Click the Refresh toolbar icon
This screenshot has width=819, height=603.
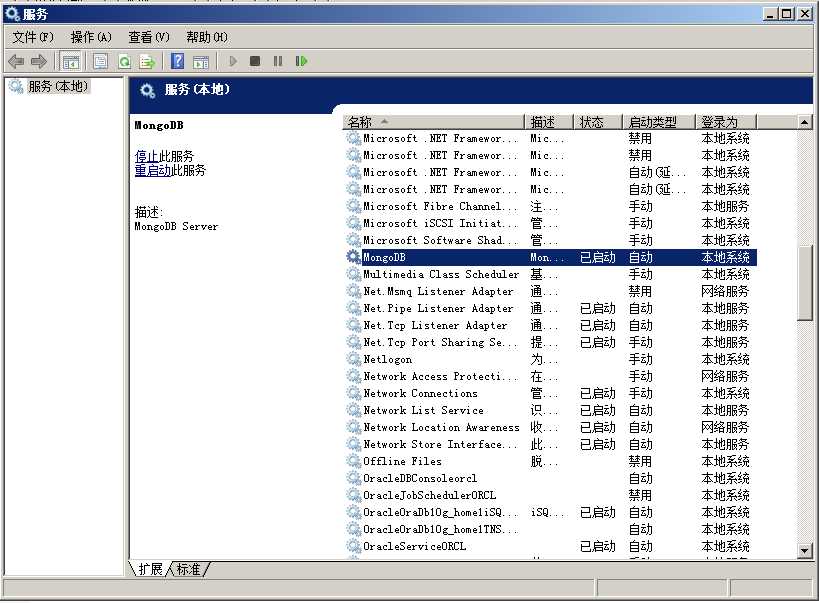(x=124, y=62)
